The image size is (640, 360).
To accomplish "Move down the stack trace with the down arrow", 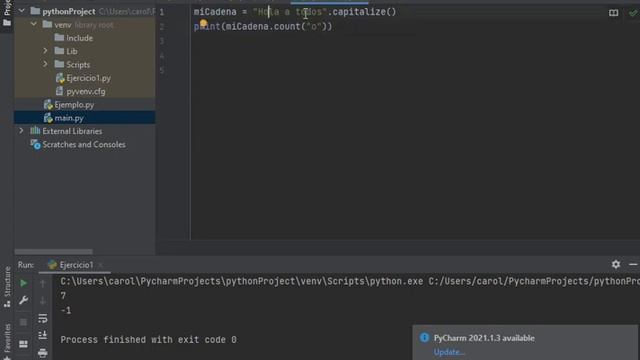I will tap(42, 301).
